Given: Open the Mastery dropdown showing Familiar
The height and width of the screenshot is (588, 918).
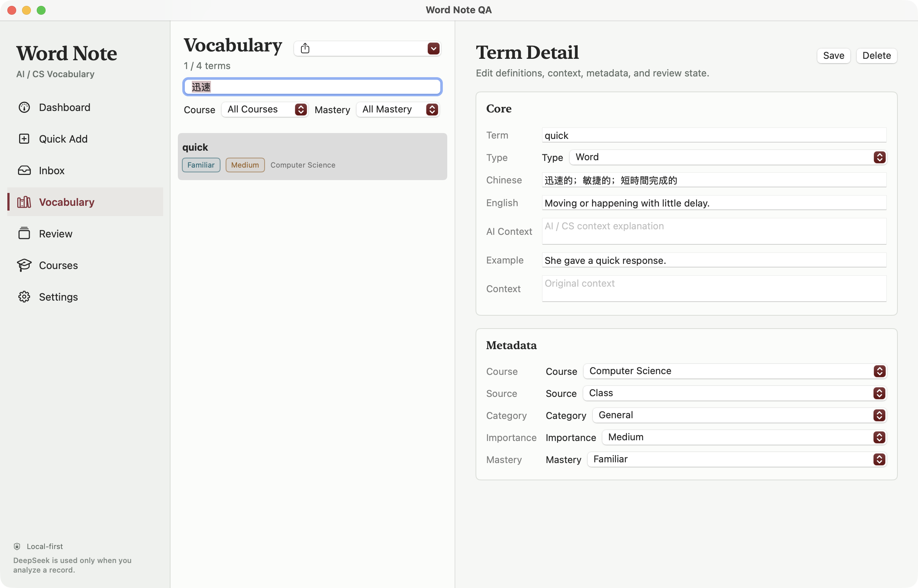Looking at the screenshot, I should pos(737,460).
